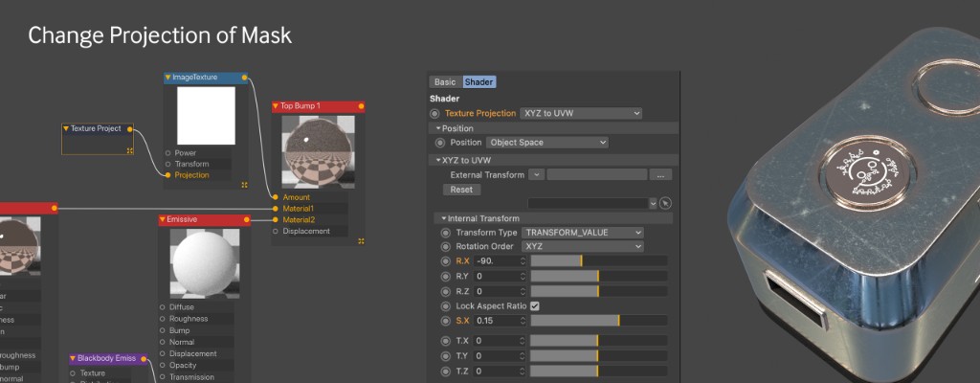The height and width of the screenshot is (383, 980).
Task: Click the Texture Project node output port
Action: (x=130, y=128)
